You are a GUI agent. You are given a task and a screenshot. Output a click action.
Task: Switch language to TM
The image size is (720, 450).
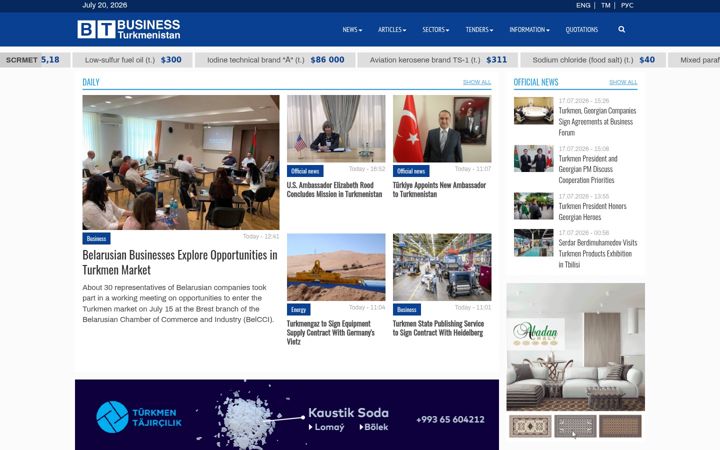pyautogui.click(x=606, y=6)
